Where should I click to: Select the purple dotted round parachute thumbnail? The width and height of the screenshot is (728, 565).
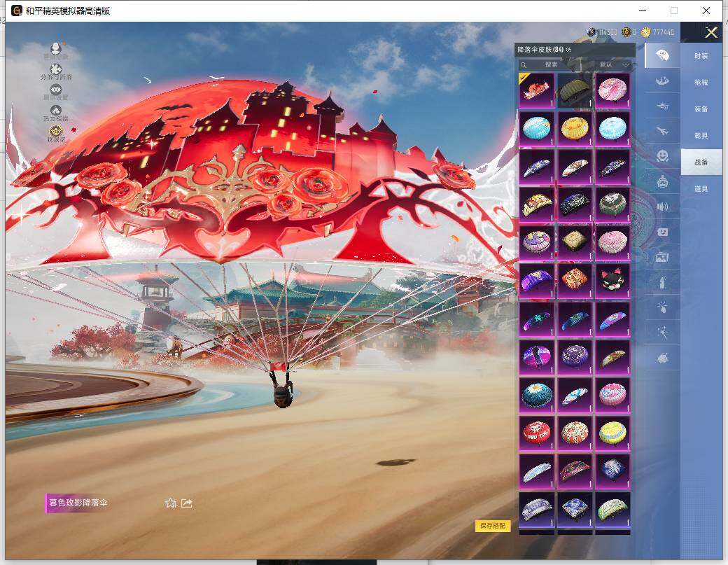pyautogui.click(x=575, y=356)
